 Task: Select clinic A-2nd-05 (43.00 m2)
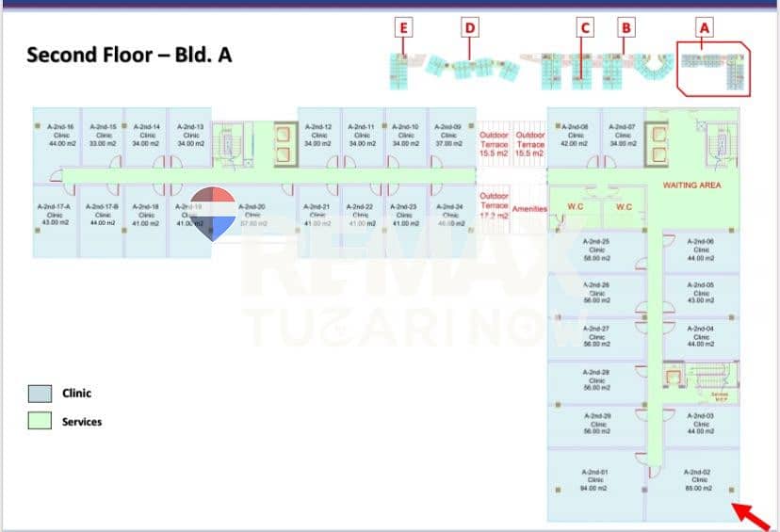tap(702, 293)
